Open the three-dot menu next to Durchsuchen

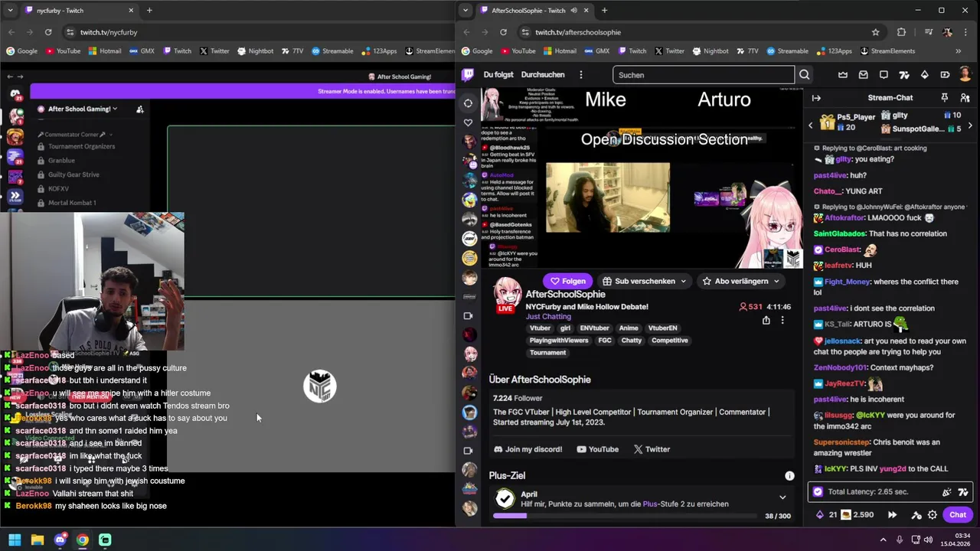tap(581, 75)
